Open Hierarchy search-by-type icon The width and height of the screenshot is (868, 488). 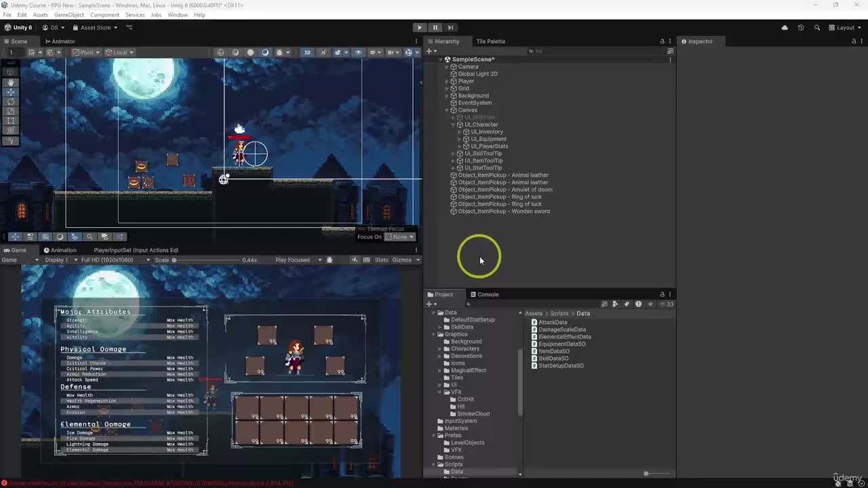[x=670, y=52]
